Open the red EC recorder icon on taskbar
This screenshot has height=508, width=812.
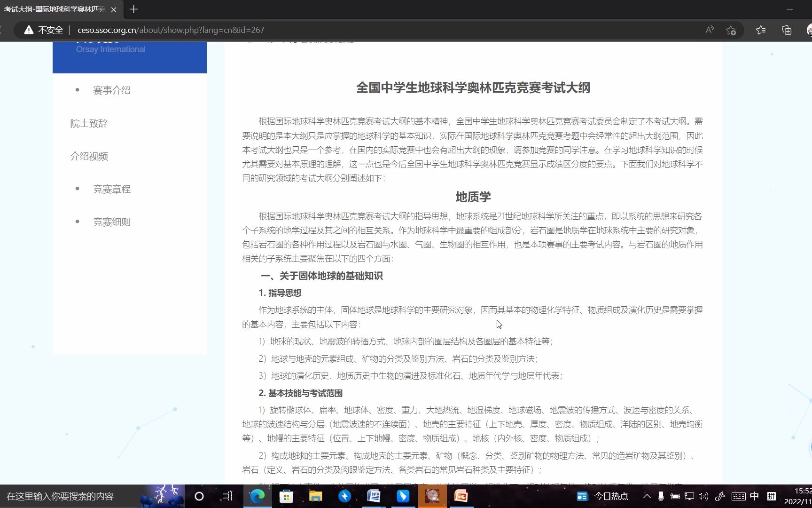pos(461,496)
